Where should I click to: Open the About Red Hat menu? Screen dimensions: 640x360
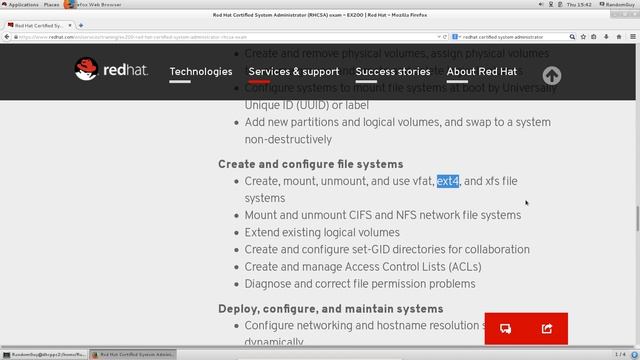point(482,71)
